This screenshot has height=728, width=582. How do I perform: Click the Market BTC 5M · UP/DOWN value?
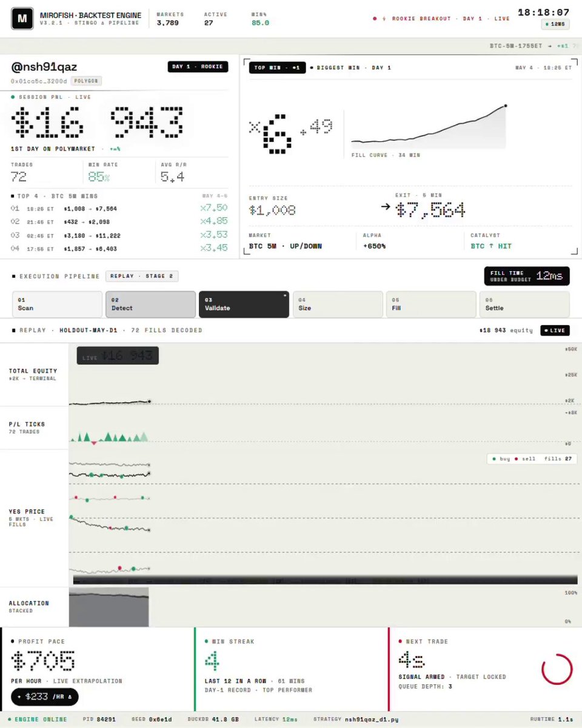pos(286,246)
